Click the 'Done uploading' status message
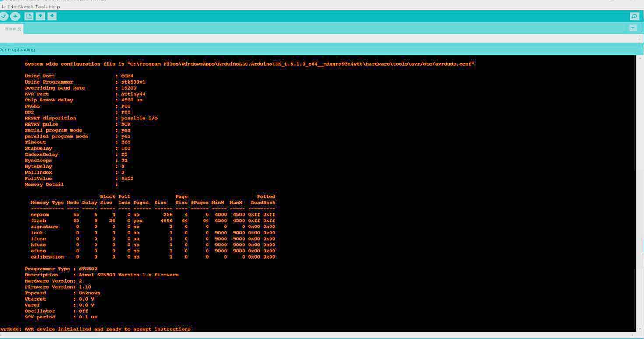This screenshot has width=644, height=339. pos(18,49)
